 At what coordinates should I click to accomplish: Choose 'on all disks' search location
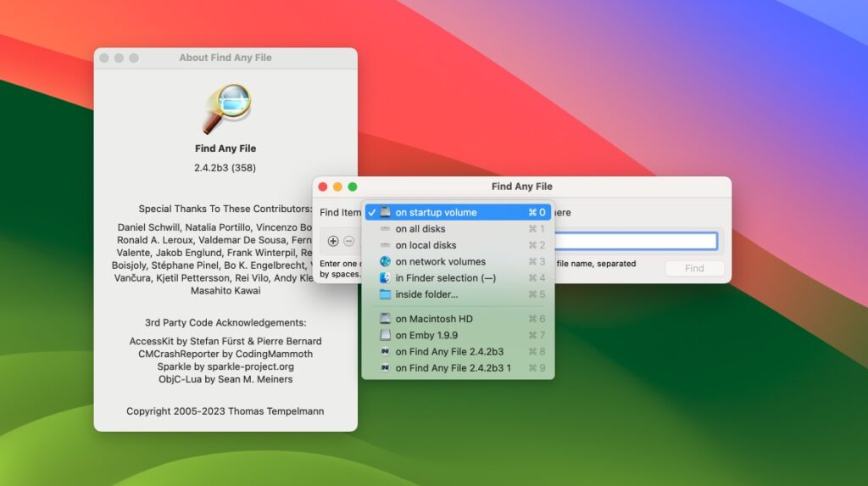(x=458, y=229)
